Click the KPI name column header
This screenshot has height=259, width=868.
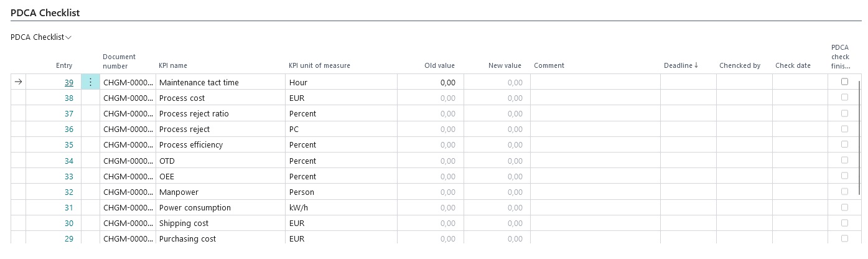(x=173, y=65)
